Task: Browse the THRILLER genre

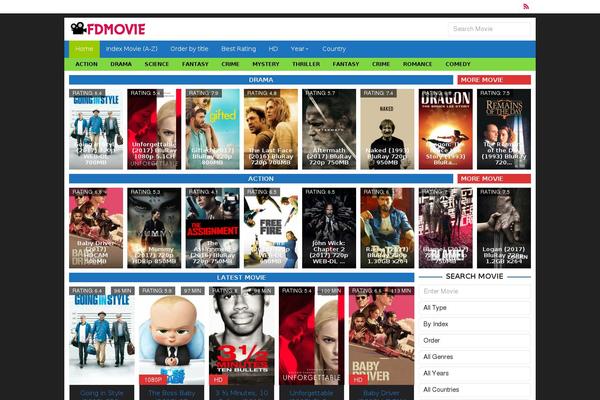Action: click(306, 64)
